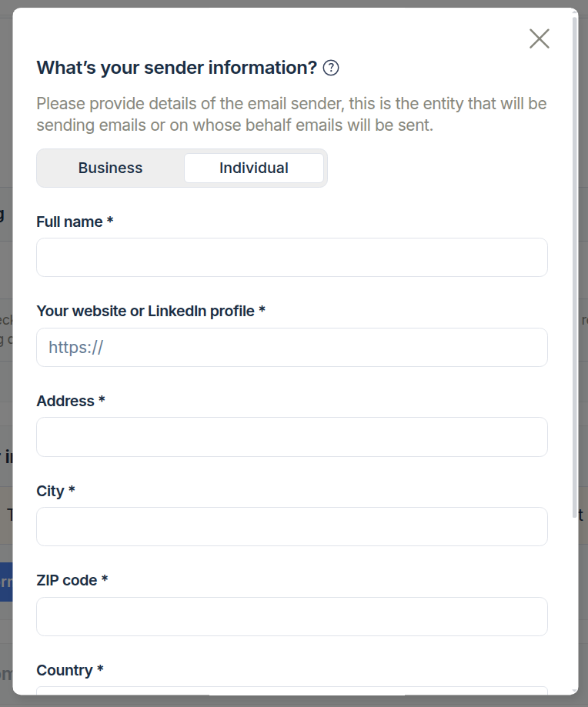Click inside the Full name field
The width and height of the screenshot is (588, 707).
292,257
